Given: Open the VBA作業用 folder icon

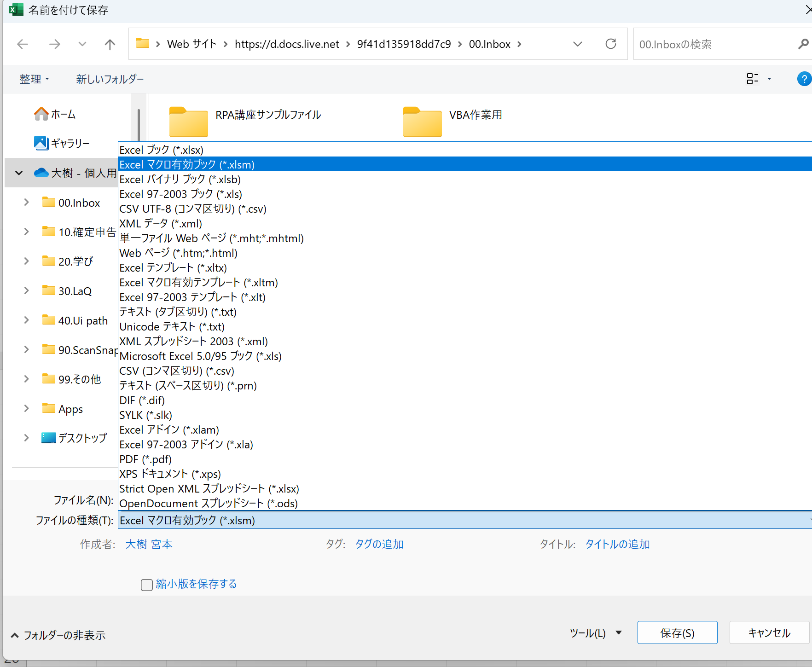Looking at the screenshot, I should pyautogui.click(x=423, y=122).
